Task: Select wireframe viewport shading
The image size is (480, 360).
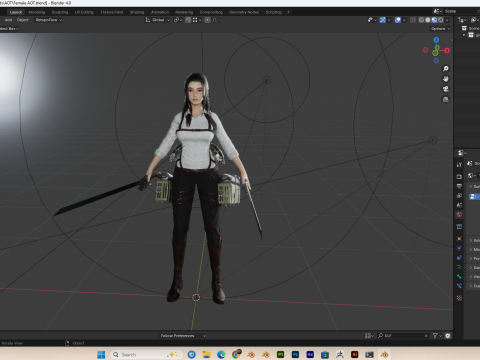Action: point(421,20)
